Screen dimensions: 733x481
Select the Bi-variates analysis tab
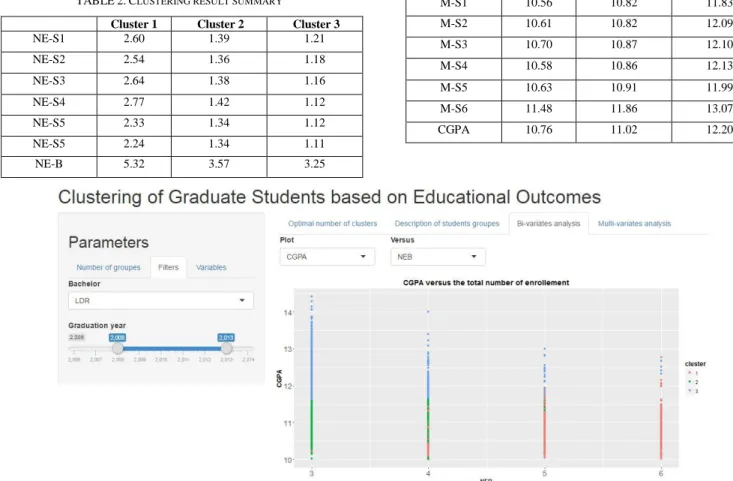(x=548, y=223)
